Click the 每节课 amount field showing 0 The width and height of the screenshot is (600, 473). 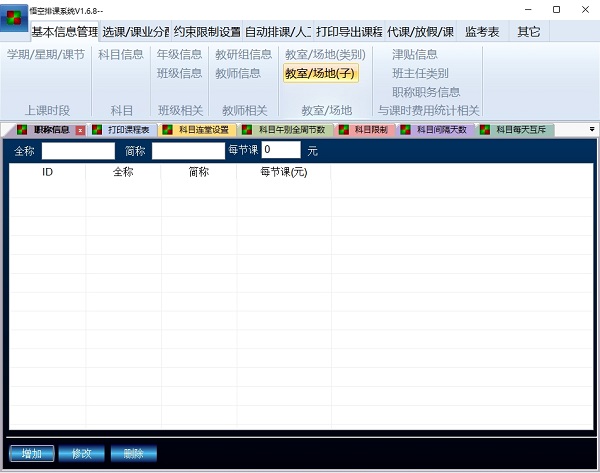coord(281,150)
